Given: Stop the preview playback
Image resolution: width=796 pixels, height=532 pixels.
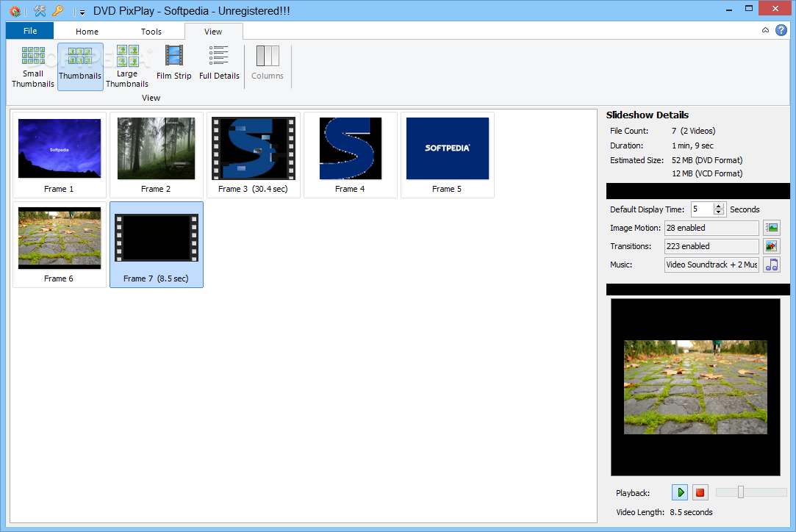Looking at the screenshot, I should click(700, 492).
